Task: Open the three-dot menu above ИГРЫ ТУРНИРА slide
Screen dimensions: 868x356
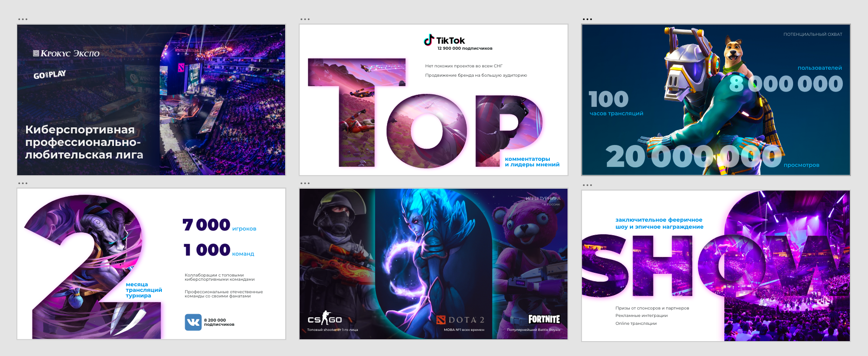Action: pos(305,184)
